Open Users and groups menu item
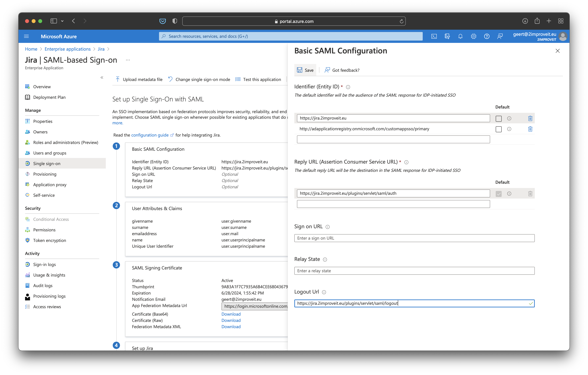588x375 pixels. [x=50, y=153]
